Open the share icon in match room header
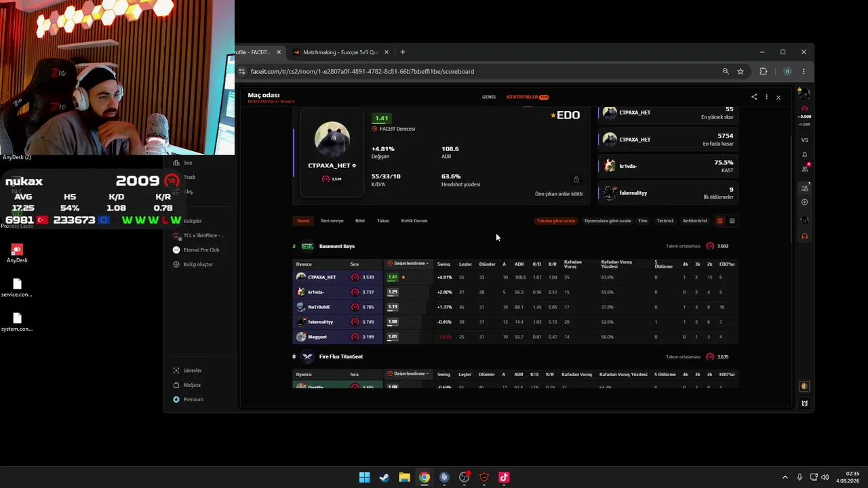 point(754,97)
